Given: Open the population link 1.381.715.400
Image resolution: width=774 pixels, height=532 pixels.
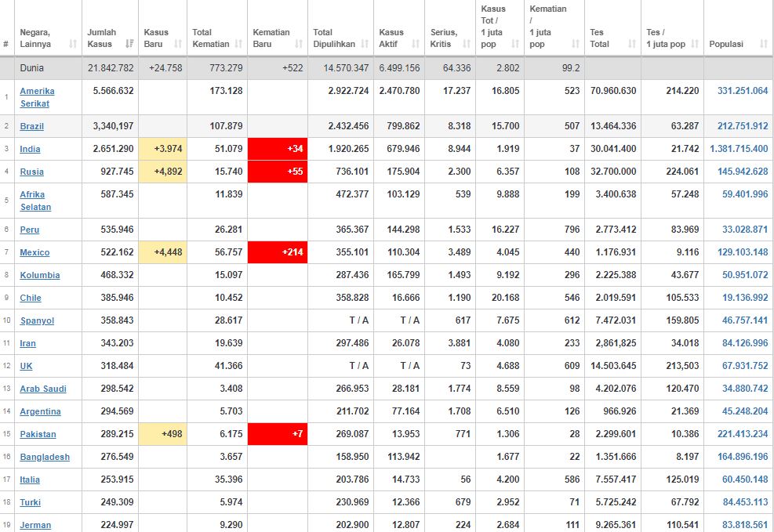Looking at the screenshot, I should tap(739, 149).
